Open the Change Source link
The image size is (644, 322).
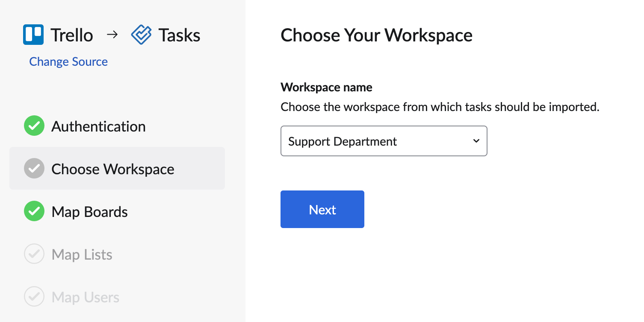tap(68, 61)
